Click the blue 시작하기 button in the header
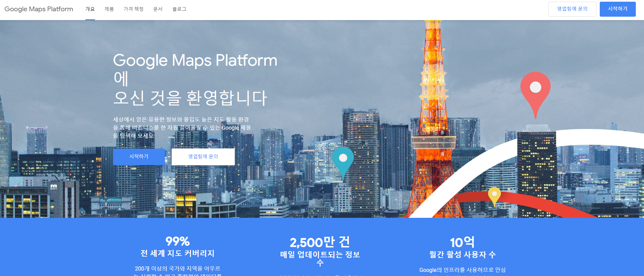The width and height of the screenshot is (644, 276). click(x=618, y=9)
